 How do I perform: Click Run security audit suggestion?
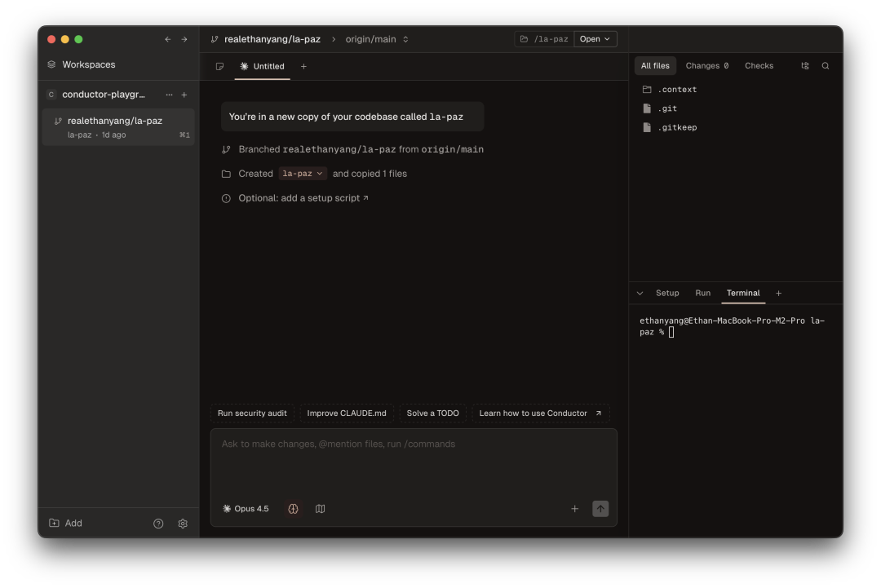(252, 413)
